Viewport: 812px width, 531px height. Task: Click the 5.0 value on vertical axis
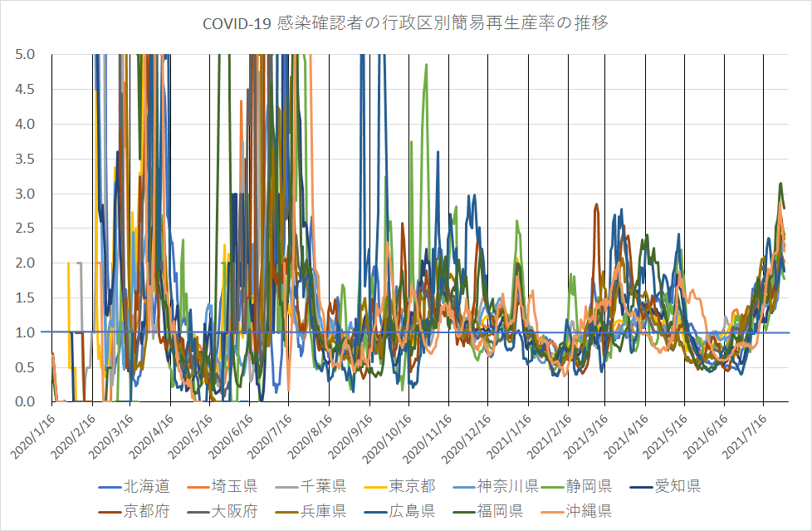pos(25,55)
